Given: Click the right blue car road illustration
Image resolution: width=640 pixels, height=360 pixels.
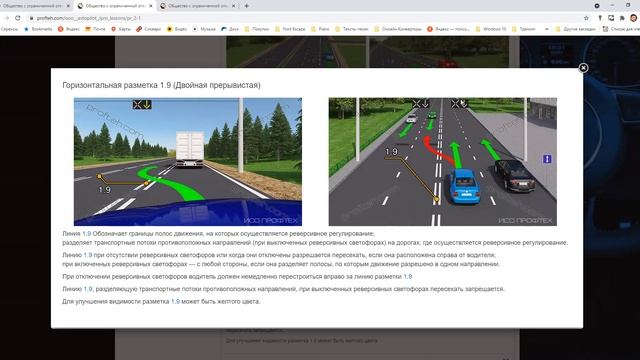Looking at the screenshot, I should tap(442, 162).
